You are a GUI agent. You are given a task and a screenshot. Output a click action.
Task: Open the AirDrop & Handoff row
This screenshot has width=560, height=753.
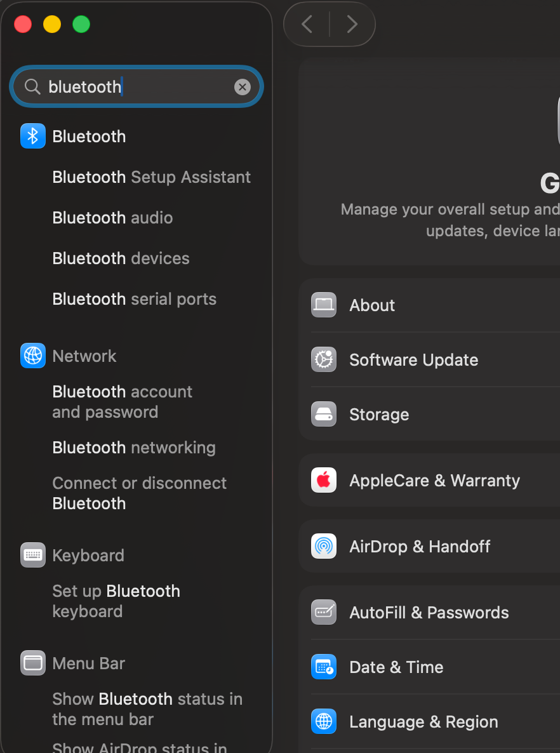point(430,546)
